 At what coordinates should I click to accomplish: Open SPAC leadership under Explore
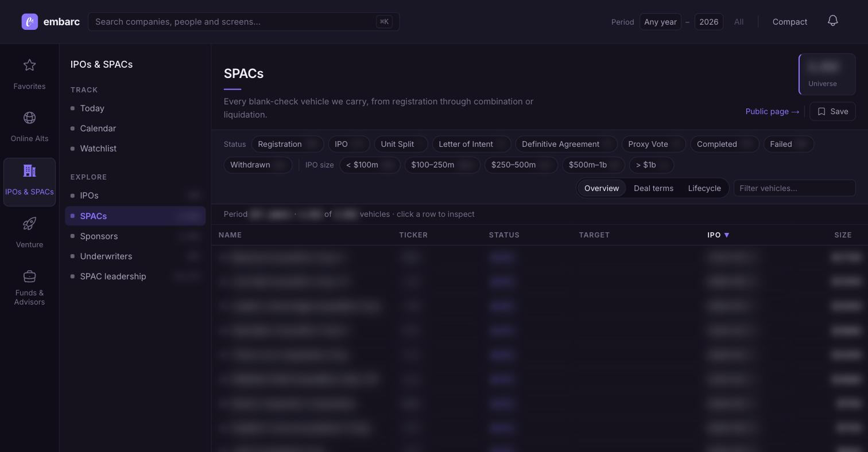tap(135, 276)
